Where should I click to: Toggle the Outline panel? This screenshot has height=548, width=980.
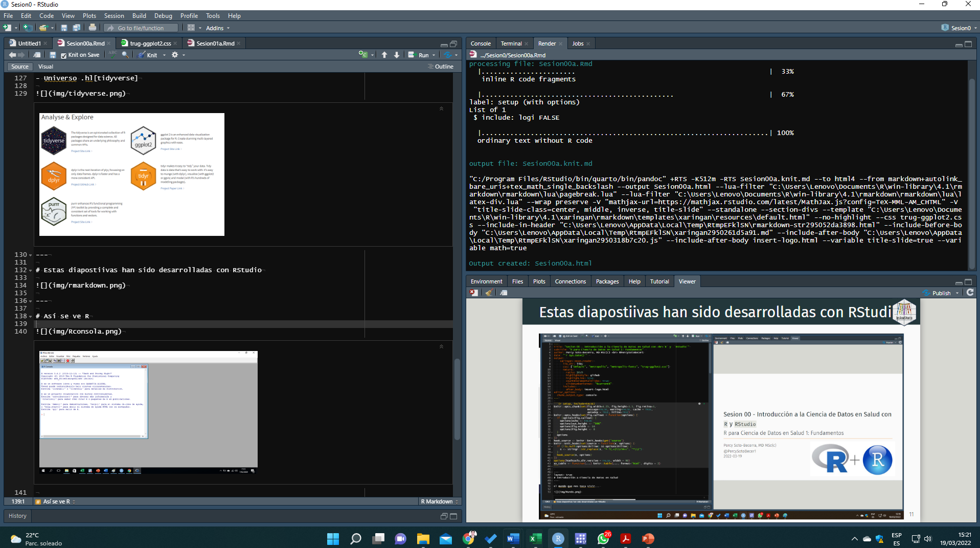[x=441, y=67]
